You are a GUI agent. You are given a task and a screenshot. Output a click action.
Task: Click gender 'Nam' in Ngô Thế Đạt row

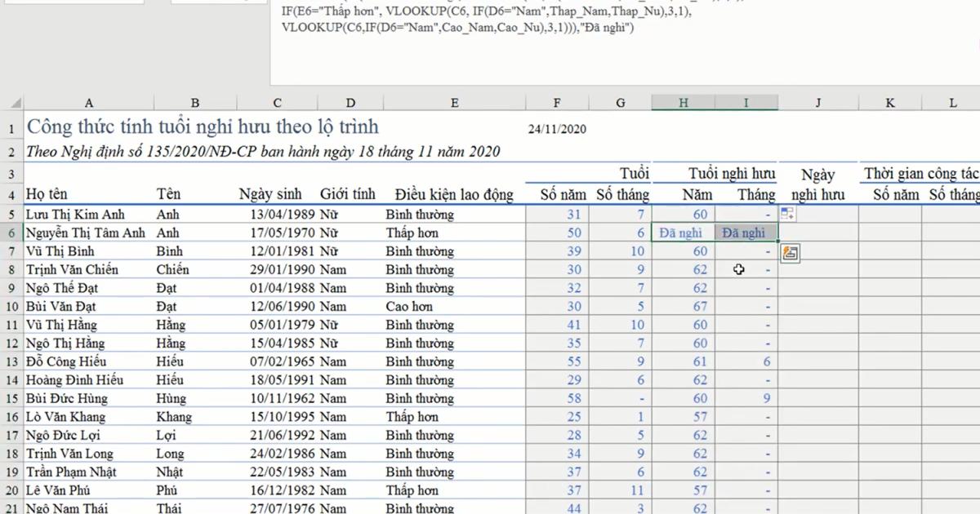click(x=333, y=288)
